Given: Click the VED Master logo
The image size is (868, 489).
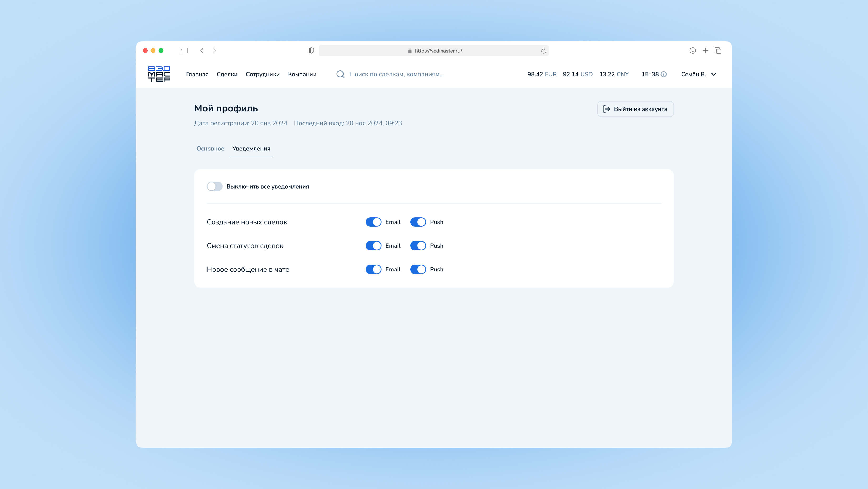Looking at the screenshot, I should click(x=159, y=74).
